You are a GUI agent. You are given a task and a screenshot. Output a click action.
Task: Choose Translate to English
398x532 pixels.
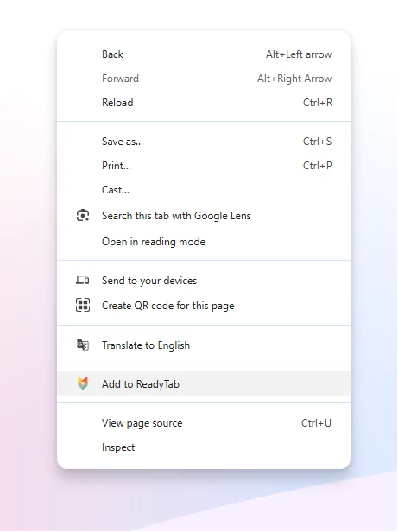click(x=204, y=345)
